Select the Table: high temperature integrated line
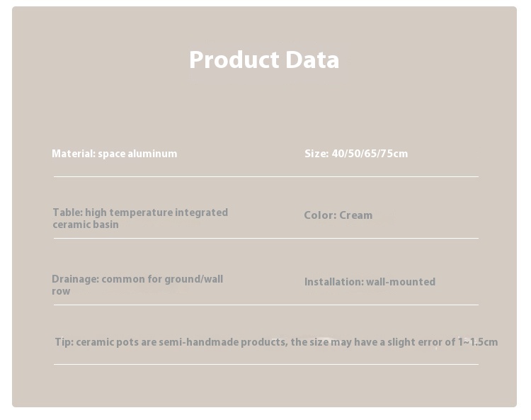 pos(140,212)
